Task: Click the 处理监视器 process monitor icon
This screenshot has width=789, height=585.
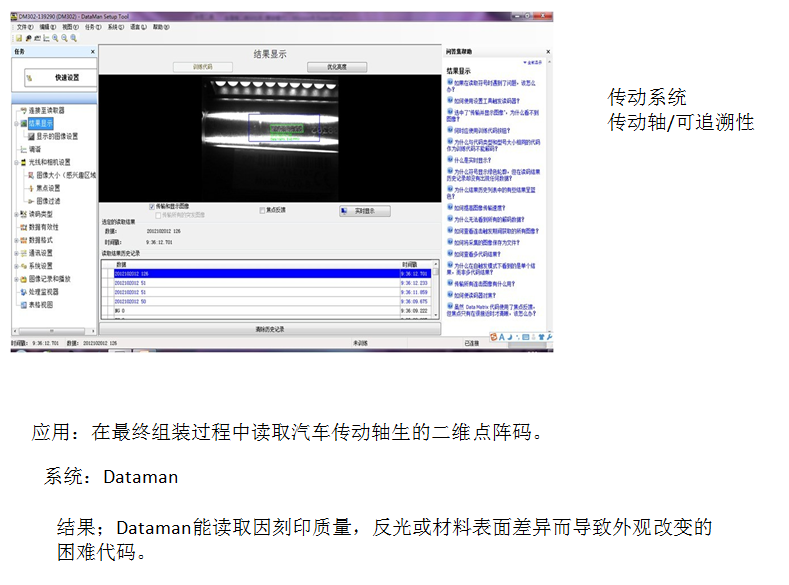Action: point(23,292)
